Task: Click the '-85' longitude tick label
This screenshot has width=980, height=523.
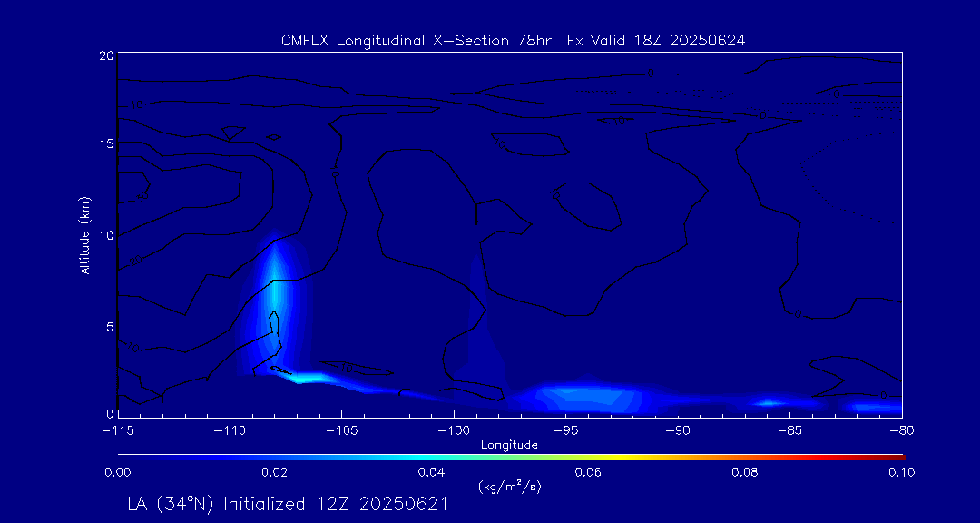Action: [790, 431]
